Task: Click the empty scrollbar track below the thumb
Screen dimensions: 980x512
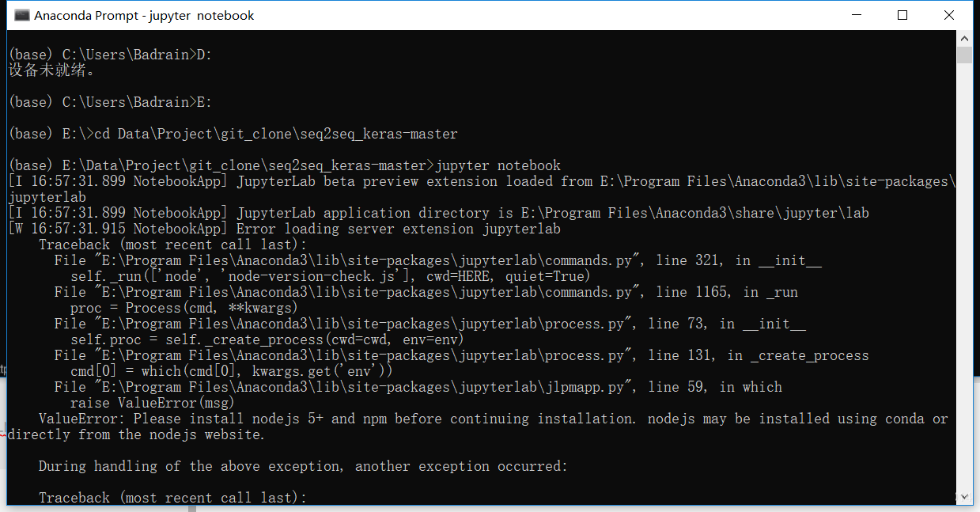Action: pyautogui.click(x=964, y=277)
